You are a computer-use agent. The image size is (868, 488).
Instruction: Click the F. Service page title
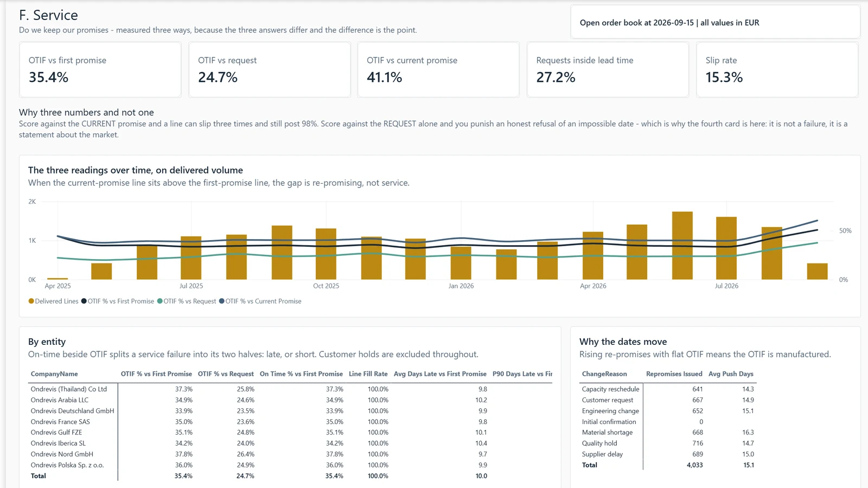pos(48,15)
